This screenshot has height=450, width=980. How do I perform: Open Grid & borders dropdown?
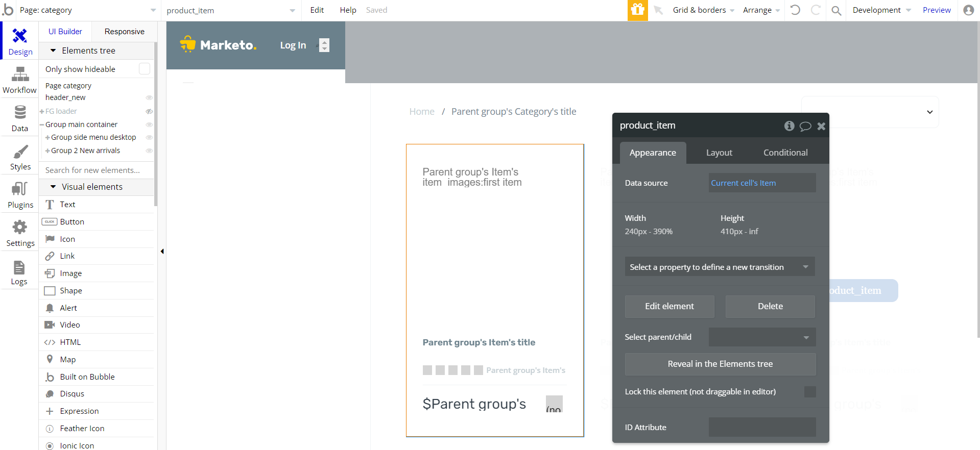pos(703,10)
